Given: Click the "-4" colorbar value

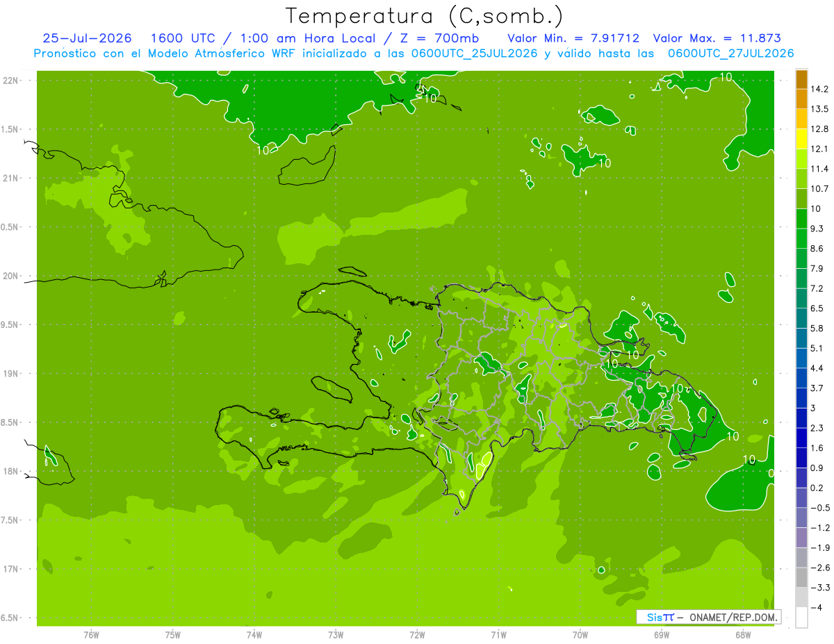Looking at the screenshot, I should point(817,607).
